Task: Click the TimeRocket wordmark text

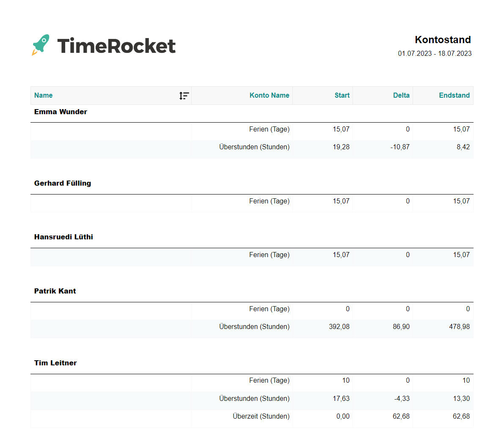Action: click(116, 46)
